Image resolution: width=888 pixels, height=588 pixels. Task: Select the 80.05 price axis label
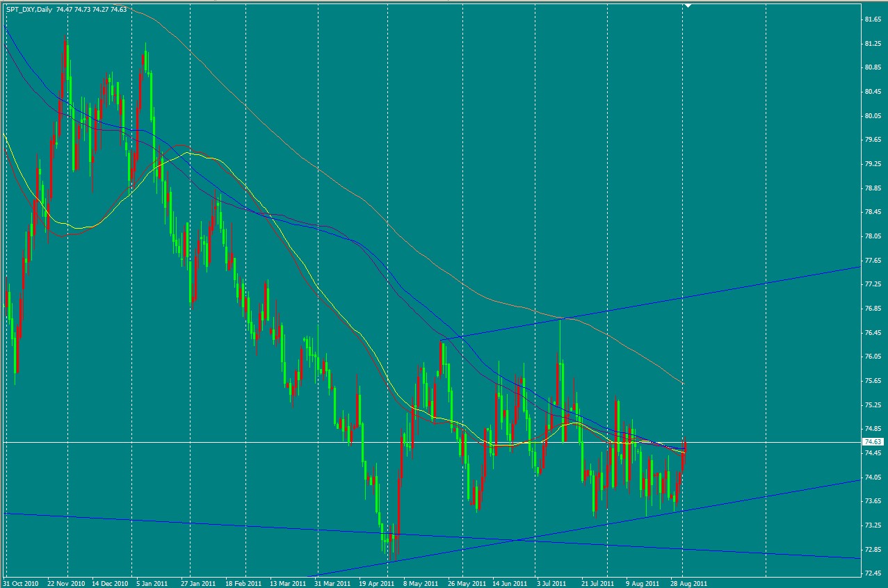pyautogui.click(x=873, y=116)
